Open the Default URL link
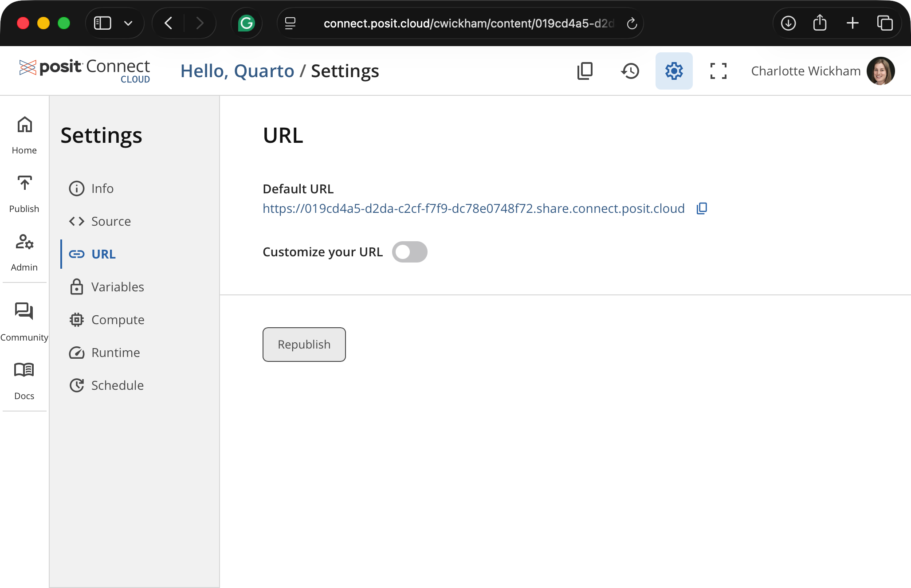911x588 pixels. pyautogui.click(x=473, y=208)
